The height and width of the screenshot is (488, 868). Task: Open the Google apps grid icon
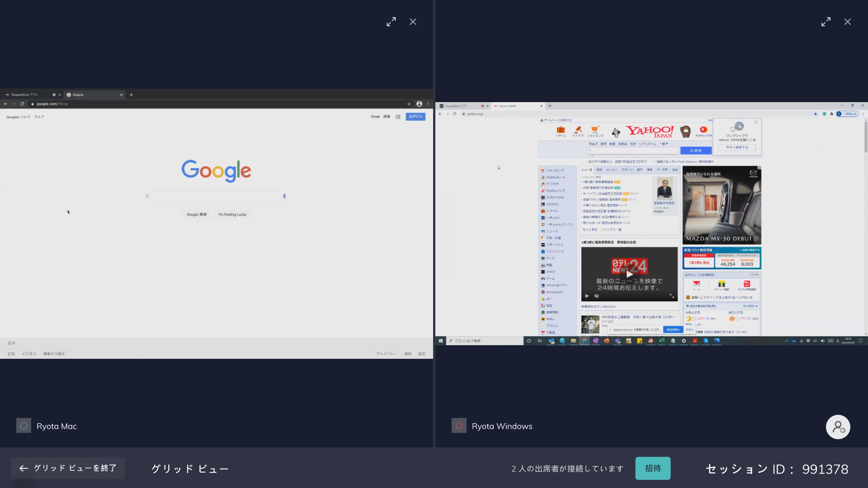398,117
